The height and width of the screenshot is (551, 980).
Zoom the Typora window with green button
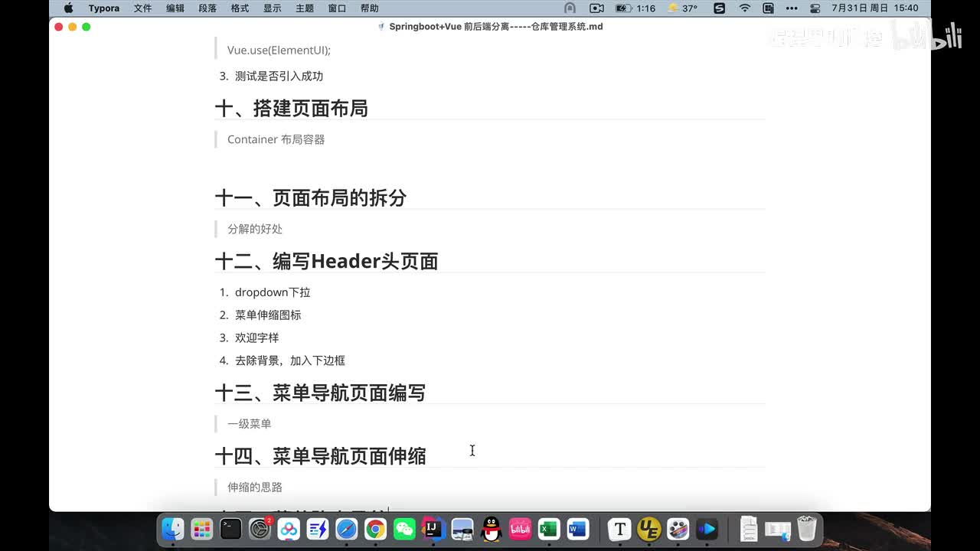click(x=87, y=27)
